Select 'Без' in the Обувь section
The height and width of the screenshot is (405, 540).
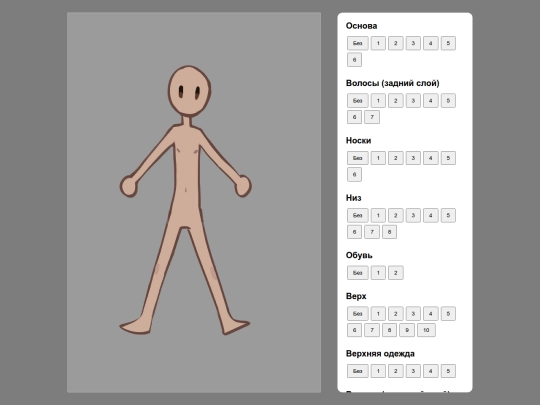click(357, 273)
